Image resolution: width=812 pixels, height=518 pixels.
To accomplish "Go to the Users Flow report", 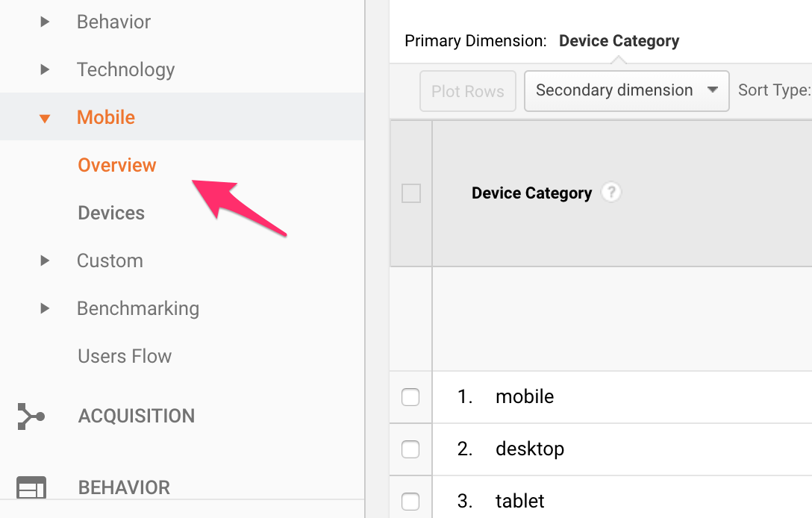I will coord(125,356).
